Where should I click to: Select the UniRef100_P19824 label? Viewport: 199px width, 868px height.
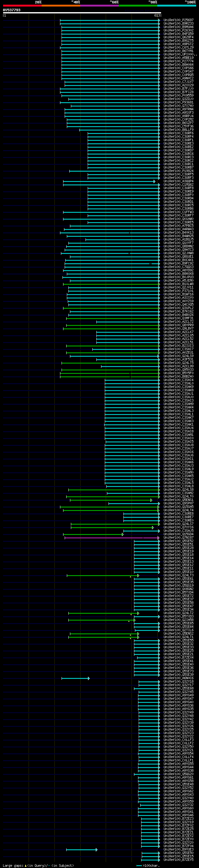[178, 171]
